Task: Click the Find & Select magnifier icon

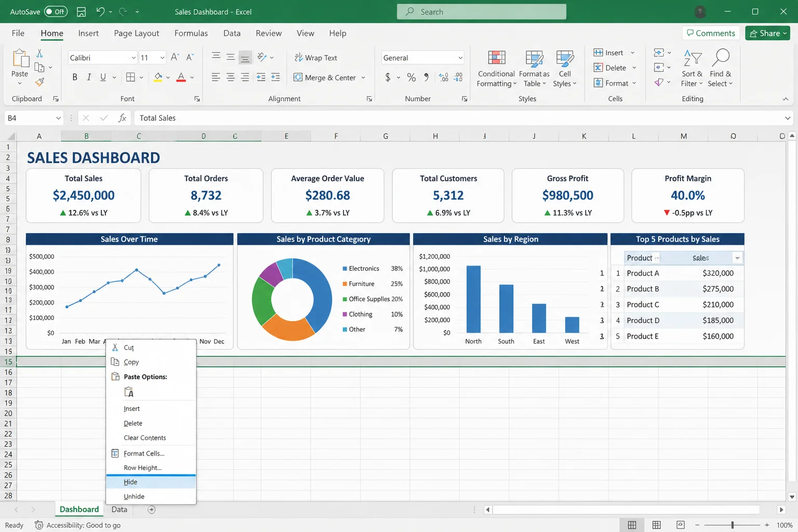Action: [x=721, y=58]
